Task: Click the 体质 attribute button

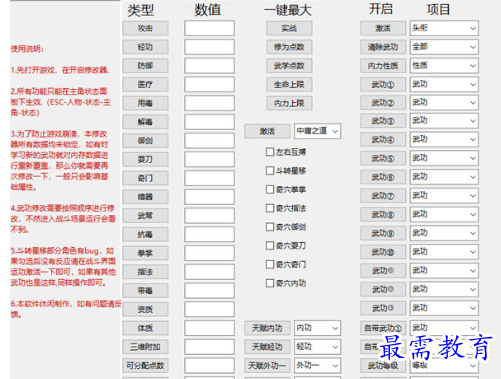Action: (145, 328)
